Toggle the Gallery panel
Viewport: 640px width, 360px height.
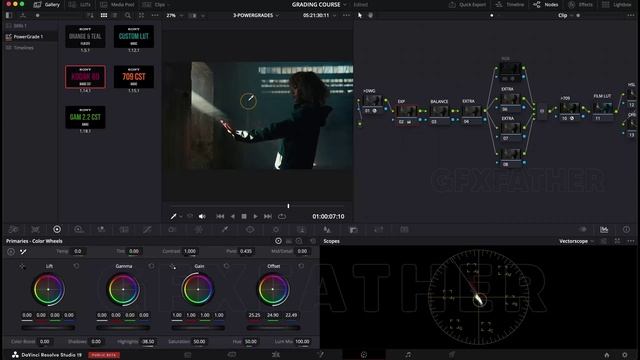(47, 4)
